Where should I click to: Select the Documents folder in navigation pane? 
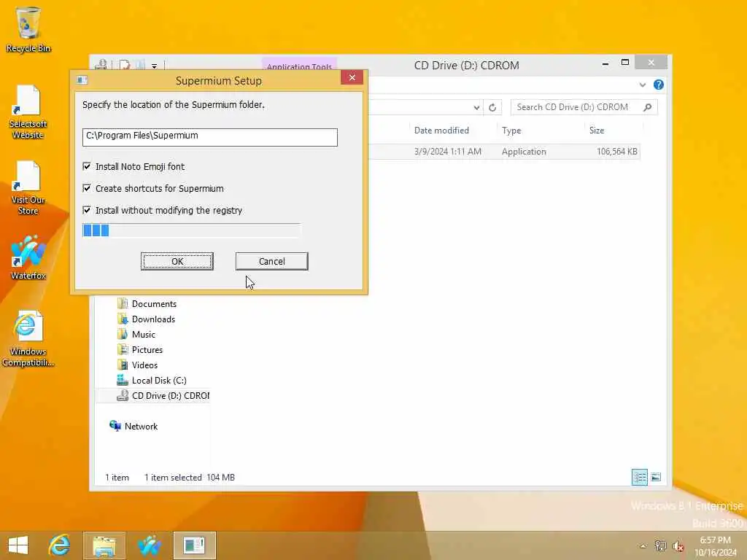pos(154,304)
